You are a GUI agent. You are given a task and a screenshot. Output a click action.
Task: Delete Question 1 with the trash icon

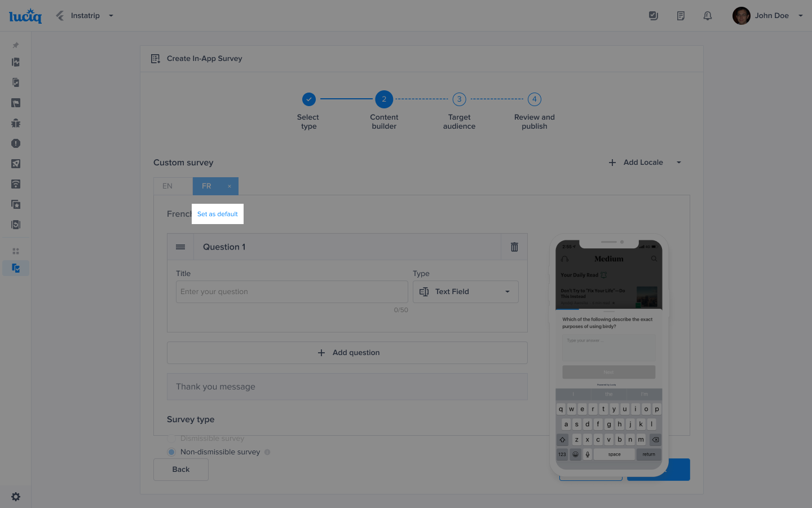(514, 247)
